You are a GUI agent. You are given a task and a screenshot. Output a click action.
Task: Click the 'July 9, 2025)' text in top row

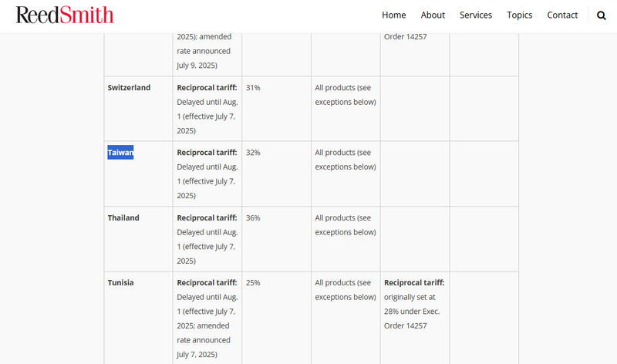197,66
